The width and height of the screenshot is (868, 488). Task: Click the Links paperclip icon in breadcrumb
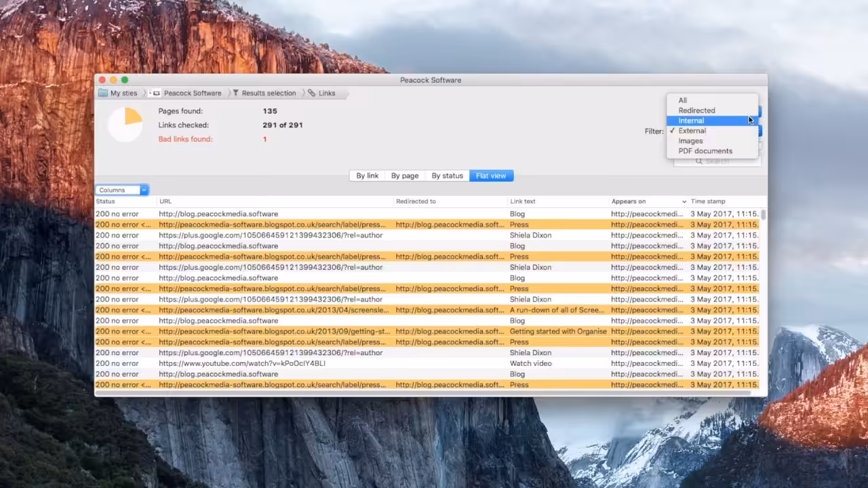312,93
